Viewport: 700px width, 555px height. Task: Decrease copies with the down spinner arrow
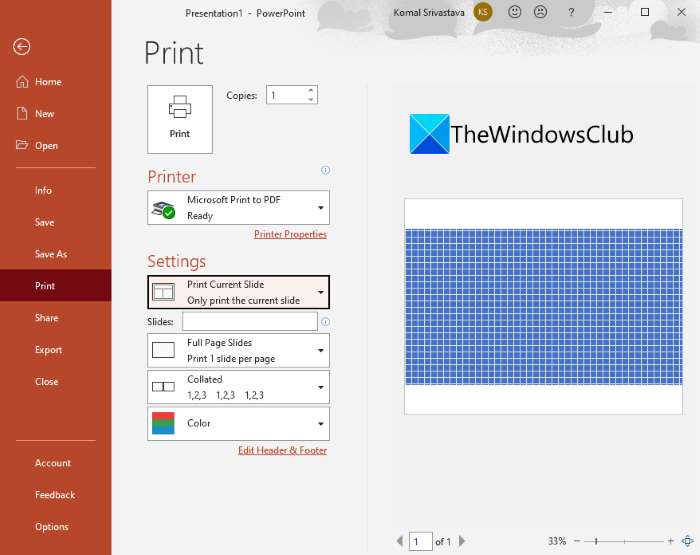tap(311, 100)
